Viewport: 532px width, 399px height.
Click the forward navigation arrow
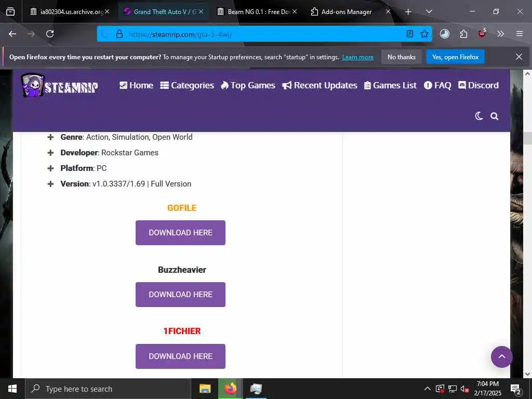pos(31,34)
